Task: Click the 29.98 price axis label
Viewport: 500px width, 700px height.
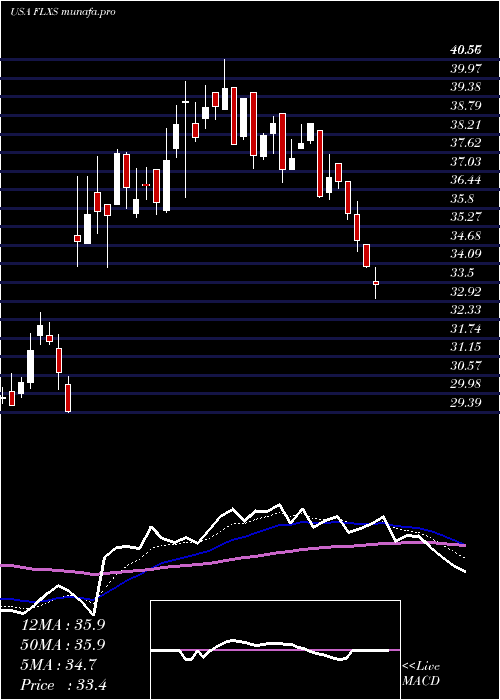Action: tap(466, 384)
